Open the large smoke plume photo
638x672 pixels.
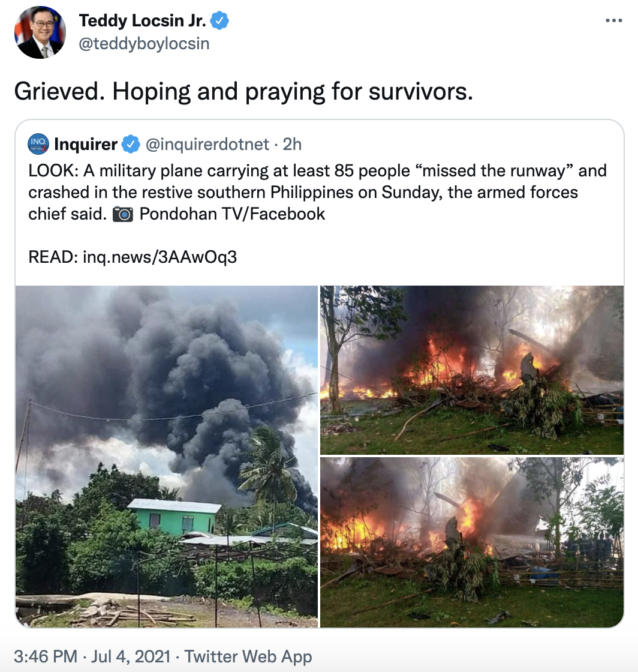[166, 456]
